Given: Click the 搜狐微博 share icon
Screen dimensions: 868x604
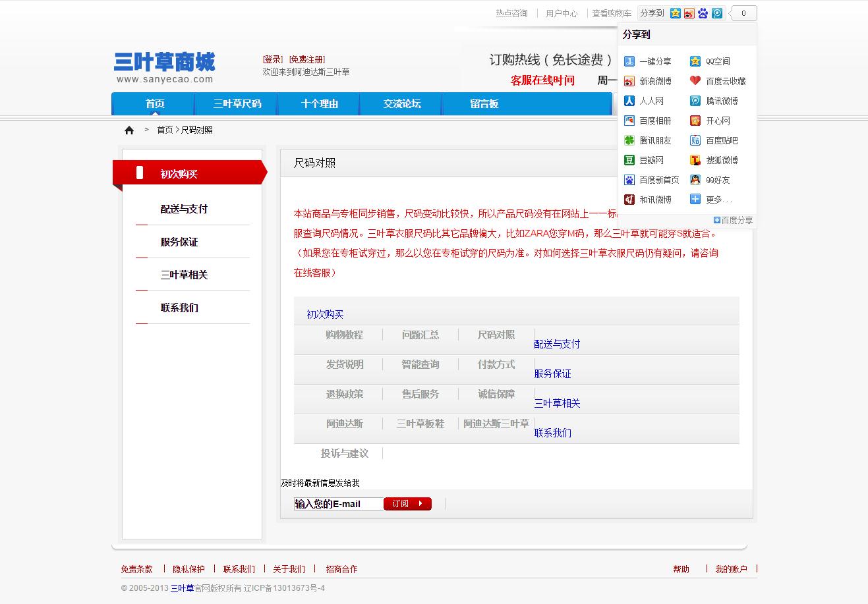Looking at the screenshot, I should 695,160.
